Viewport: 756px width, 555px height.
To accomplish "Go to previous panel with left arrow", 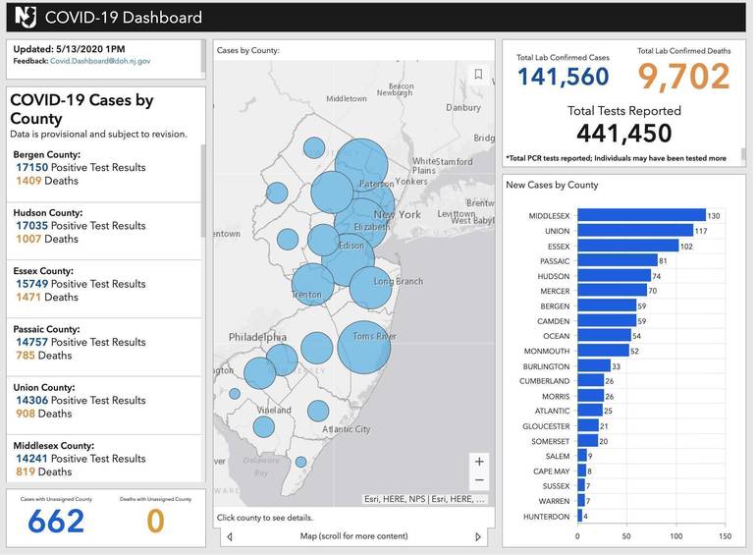I will [x=230, y=536].
